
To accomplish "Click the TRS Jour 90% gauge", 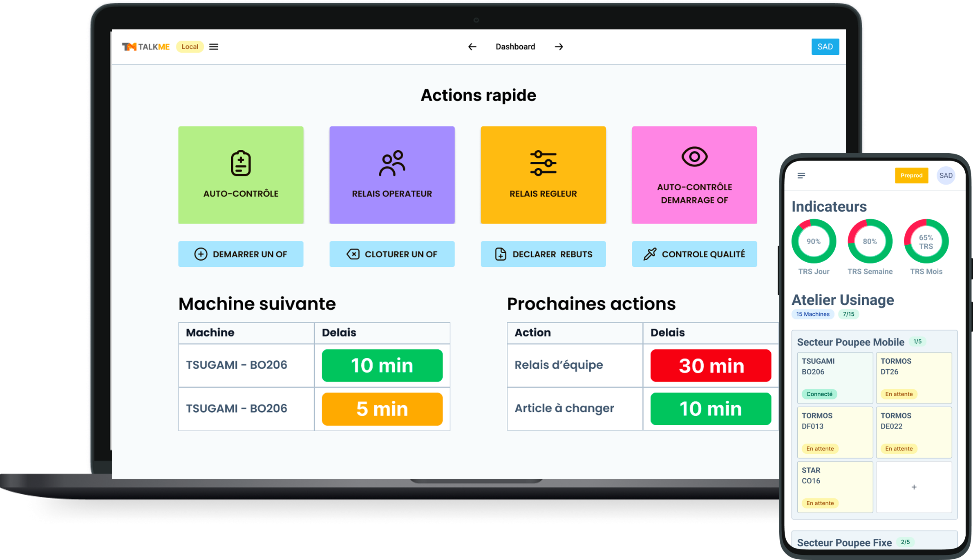I will pos(814,241).
